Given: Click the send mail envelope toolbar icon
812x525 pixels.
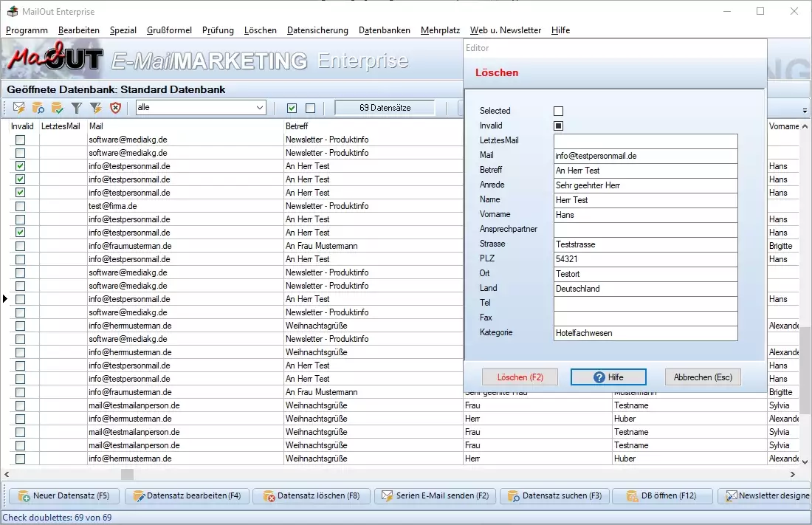Looking at the screenshot, I should (19, 108).
